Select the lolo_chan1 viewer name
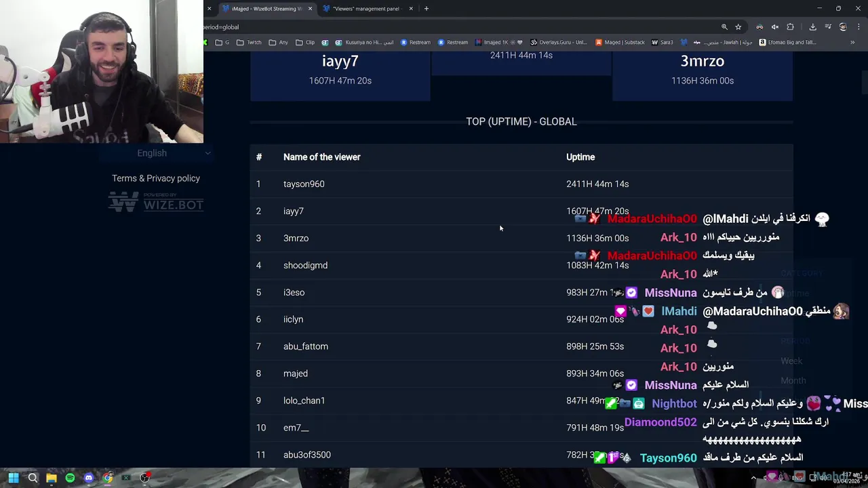868x488 pixels. pos(304,401)
